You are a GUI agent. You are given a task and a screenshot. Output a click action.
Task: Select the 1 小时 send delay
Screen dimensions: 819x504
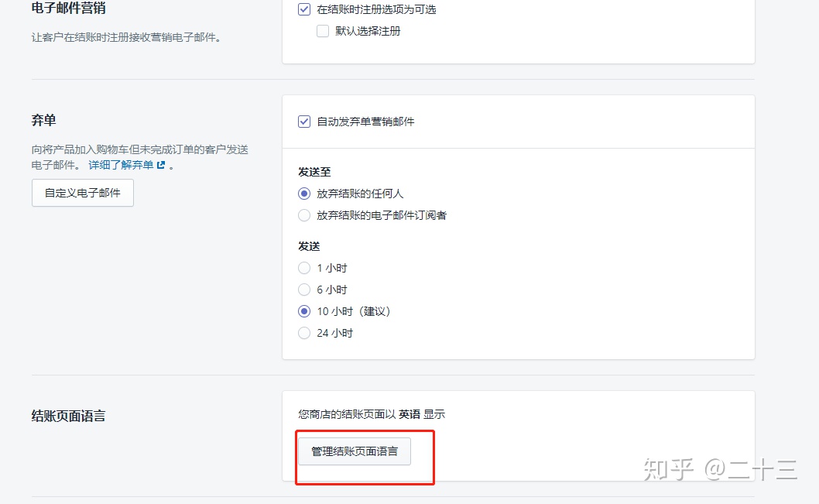[304, 268]
